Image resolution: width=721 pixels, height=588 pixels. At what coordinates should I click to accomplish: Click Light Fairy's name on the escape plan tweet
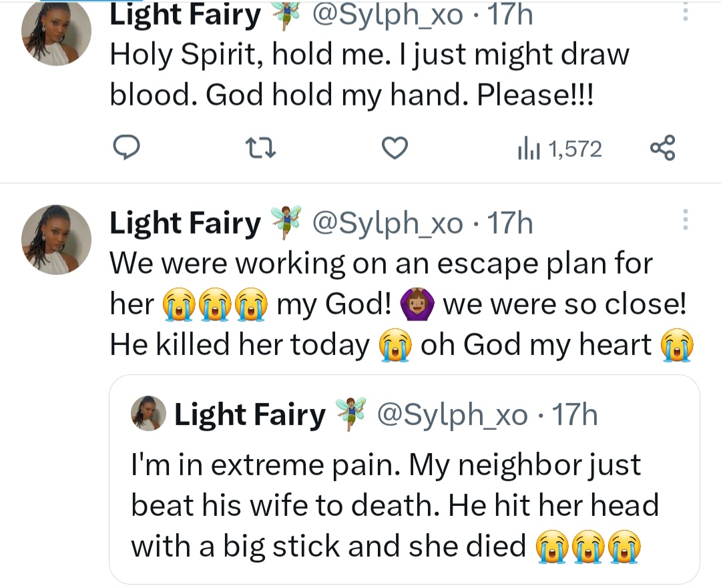point(185,224)
